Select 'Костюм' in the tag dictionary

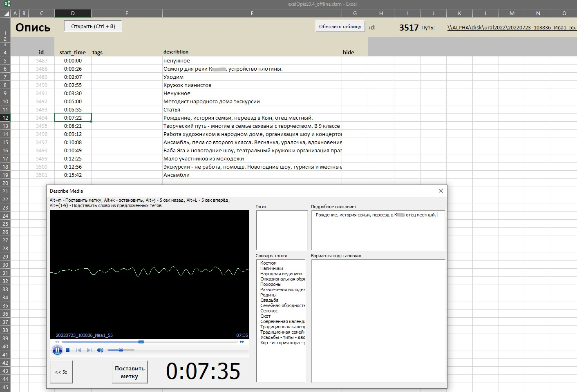[x=268, y=263]
